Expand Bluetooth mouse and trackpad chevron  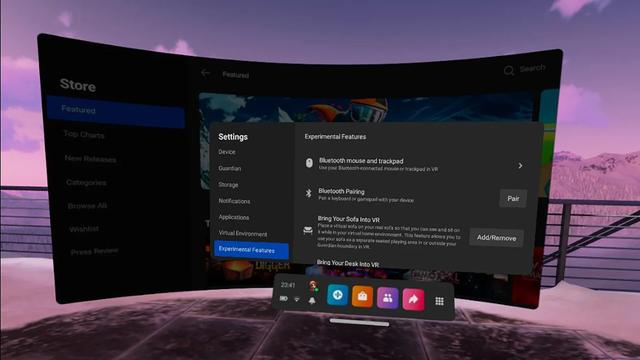(520, 166)
